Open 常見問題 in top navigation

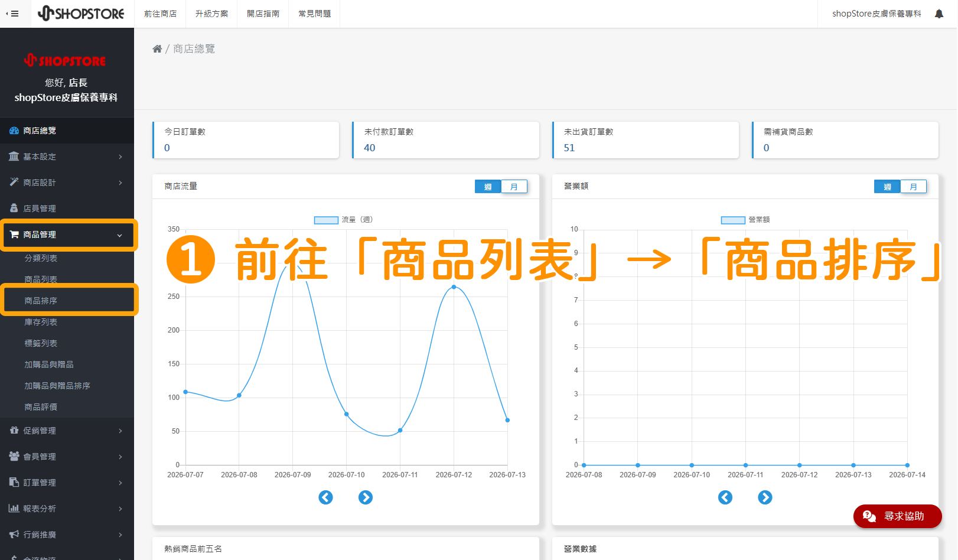(x=314, y=14)
